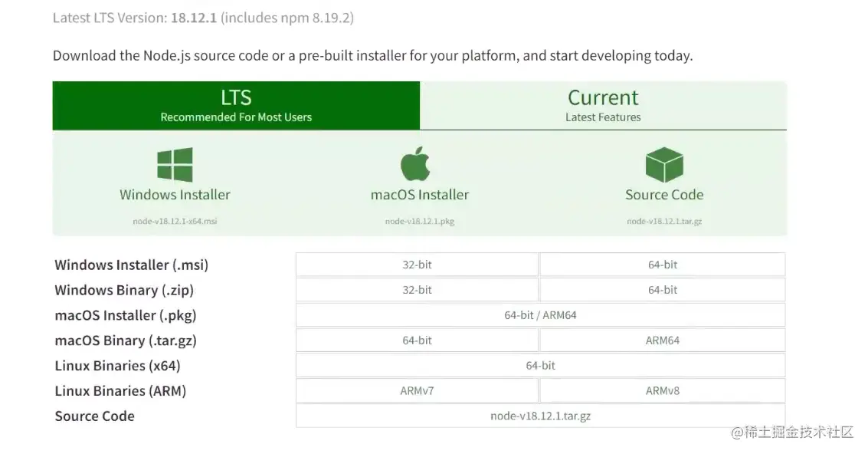Click the 'Source Code' table row label

click(95, 416)
